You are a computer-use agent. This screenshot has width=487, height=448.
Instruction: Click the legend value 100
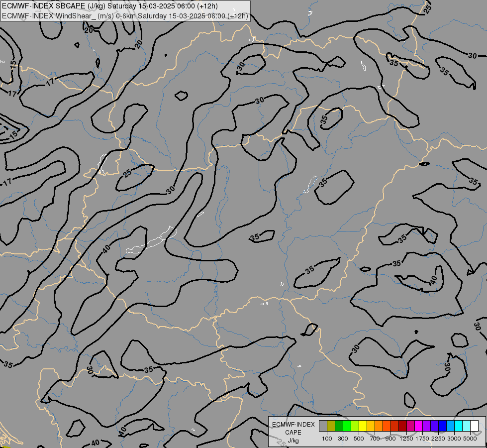tap(327, 439)
